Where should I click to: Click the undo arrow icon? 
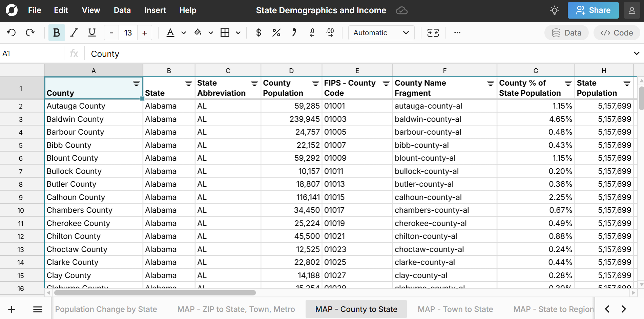(12, 33)
